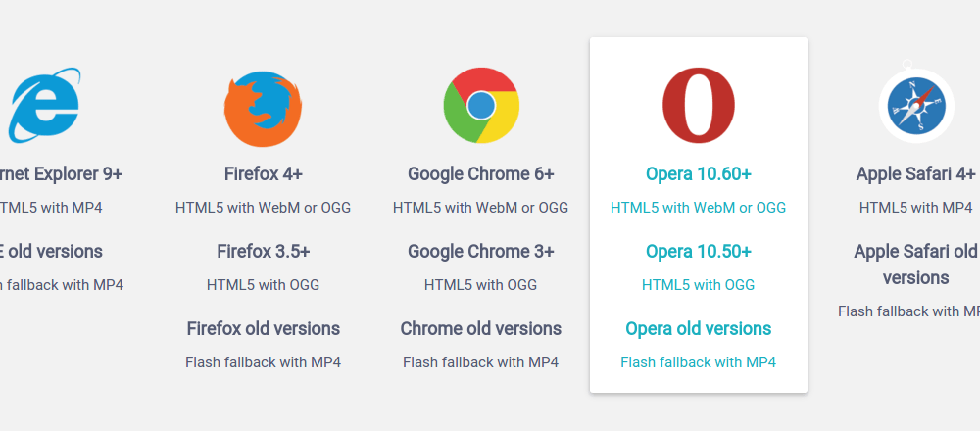Click the Apple Safari 4+ heading
The height and width of the screenshot is (431, 980).
915,173
